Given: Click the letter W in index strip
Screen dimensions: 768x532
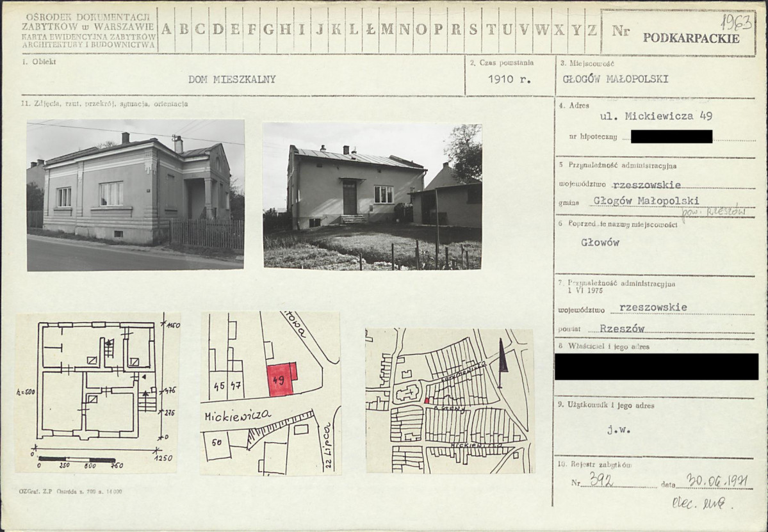Looking at the screenshot, I should click(542, 29).
